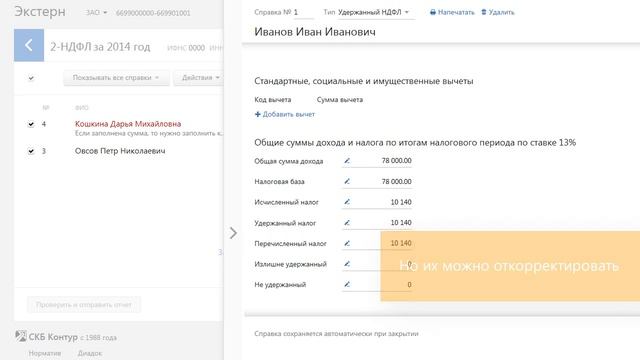Open the ЗАО organization dropdown
This screenshot has height=360, width=640.
96,13
